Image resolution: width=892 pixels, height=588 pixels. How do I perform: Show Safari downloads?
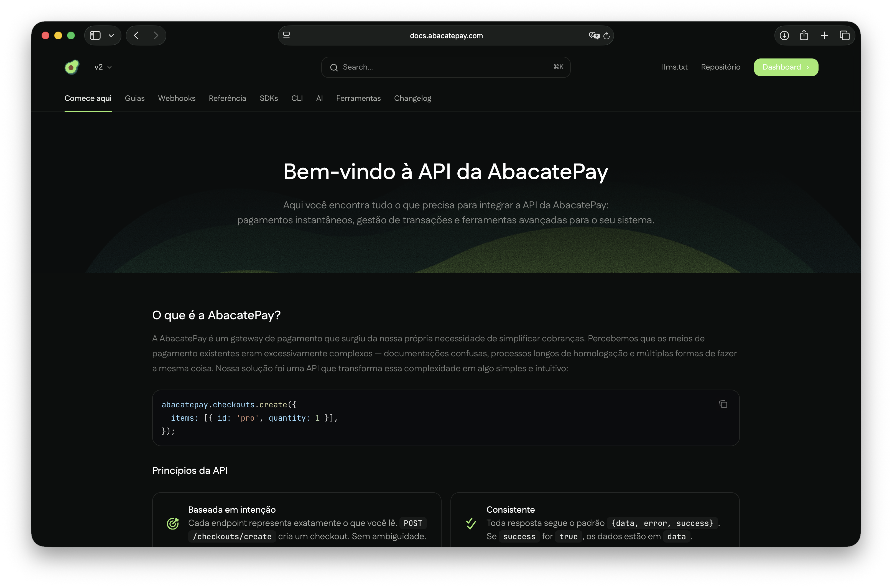pyautogui.click(x=784, y=35)
